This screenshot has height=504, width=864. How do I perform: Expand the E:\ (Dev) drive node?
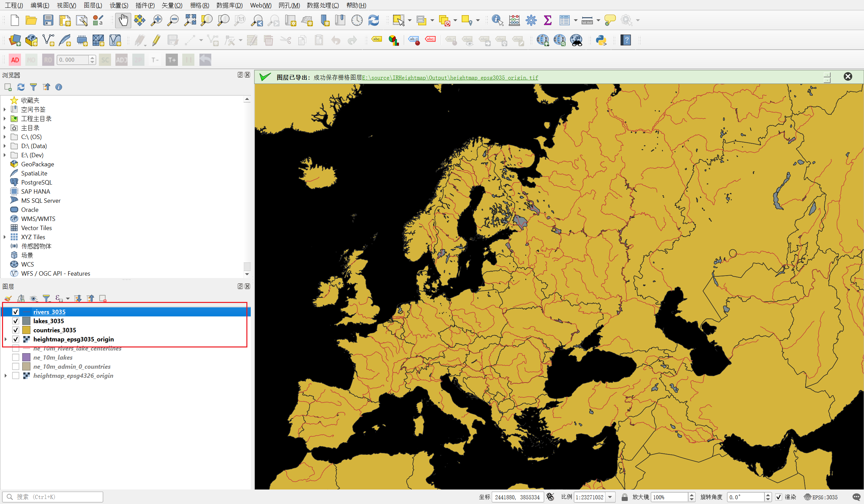click(4, 155)
